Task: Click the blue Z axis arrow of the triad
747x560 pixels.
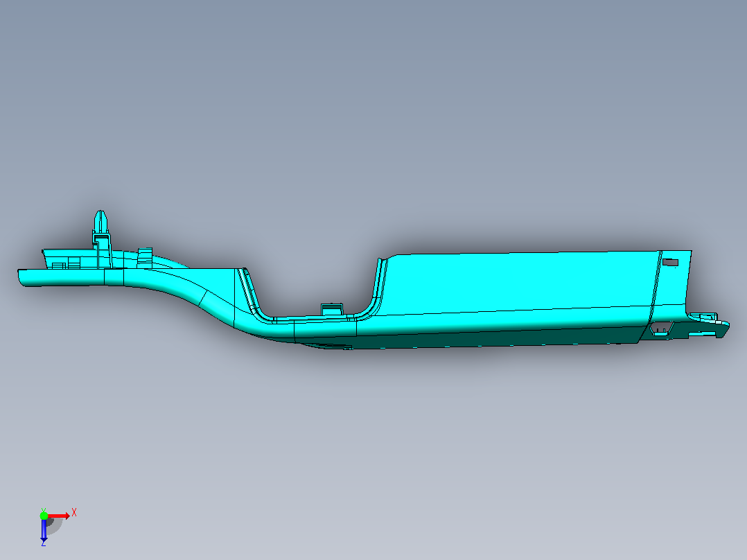Action: click(x=44, y=530)
